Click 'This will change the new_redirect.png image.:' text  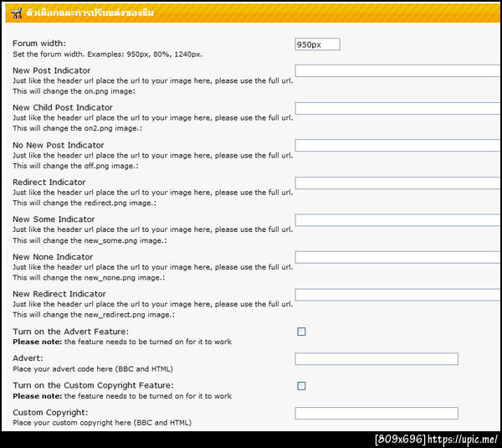[x=94, y=315]
